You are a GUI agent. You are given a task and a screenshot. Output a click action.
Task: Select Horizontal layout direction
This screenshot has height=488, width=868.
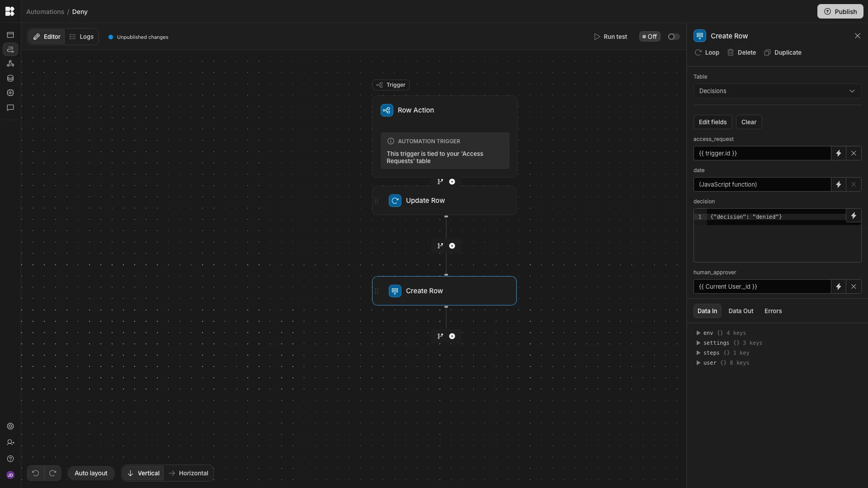pos(189,473)
